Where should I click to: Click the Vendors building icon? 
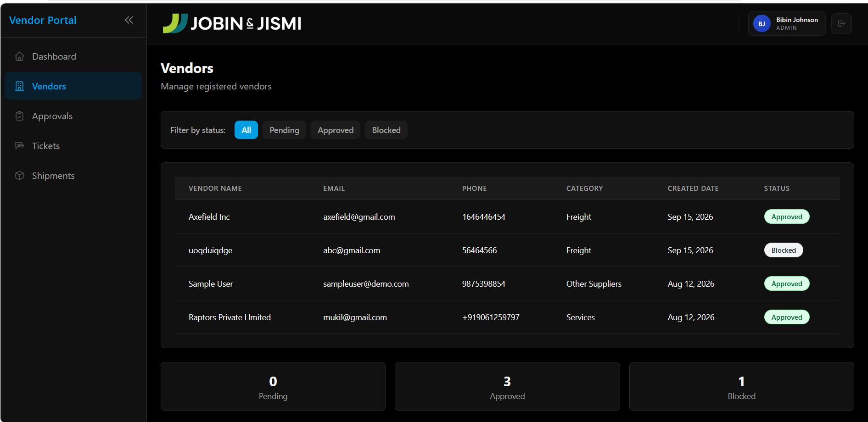19,86
